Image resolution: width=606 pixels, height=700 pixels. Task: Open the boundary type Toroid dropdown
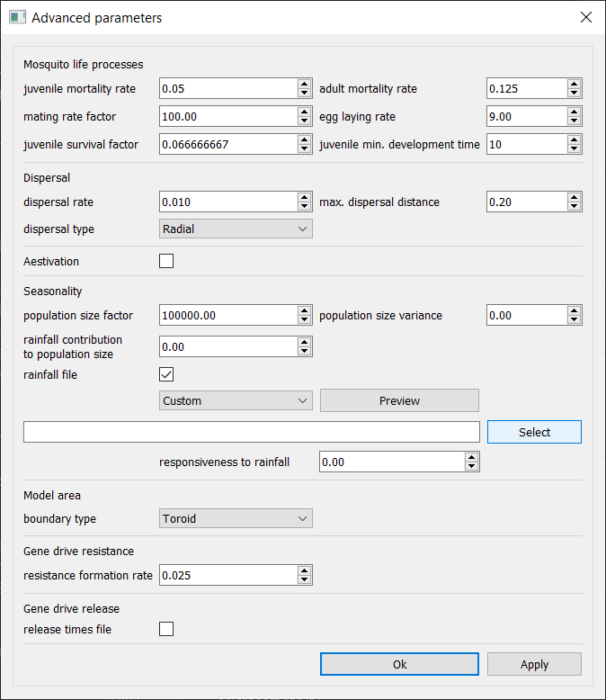click(236, 518)
